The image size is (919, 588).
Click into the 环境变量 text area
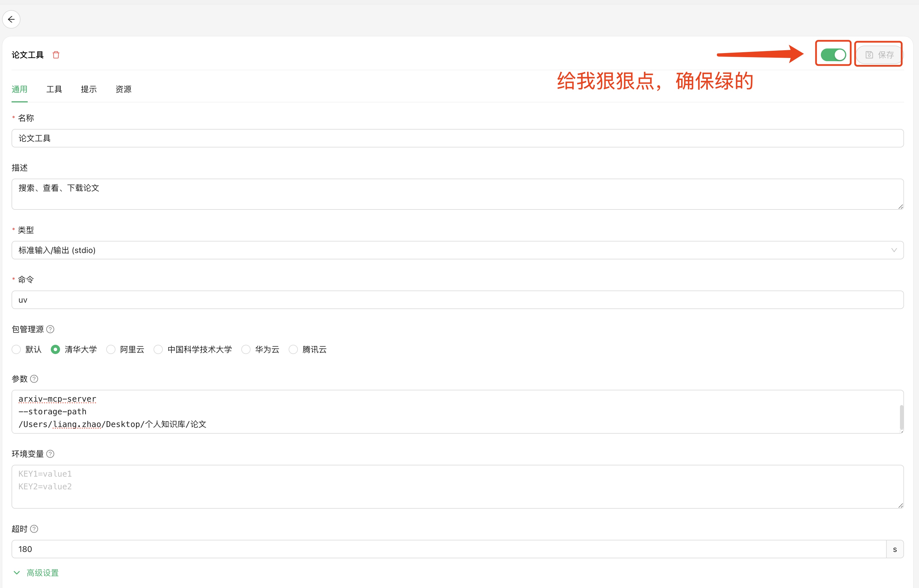pos(457,486)
